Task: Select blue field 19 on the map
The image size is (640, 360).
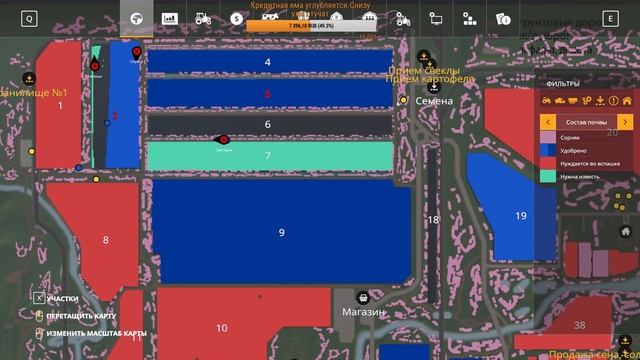Action: [511, 208]
